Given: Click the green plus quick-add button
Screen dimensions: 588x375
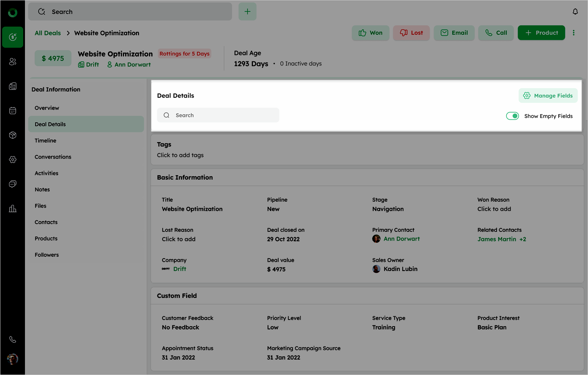Looking at the screenshot, I should 247,12.
